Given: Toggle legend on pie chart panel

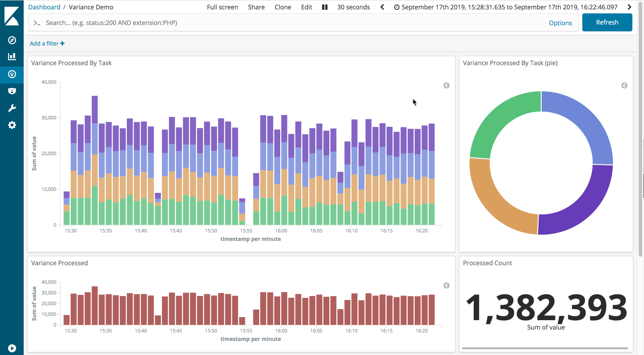Looking at the screenshot, I should click(x=624, y=85).
